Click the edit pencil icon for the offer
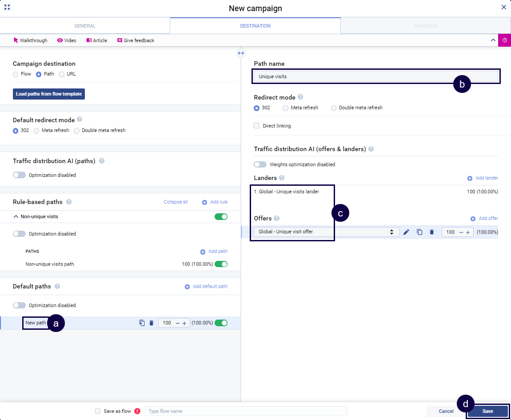Screen dimensions: 511x420 tap(406, 232)
